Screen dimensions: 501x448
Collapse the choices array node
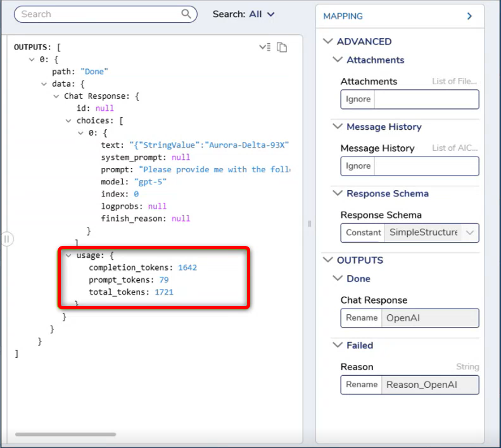click(x=68, y=120)
